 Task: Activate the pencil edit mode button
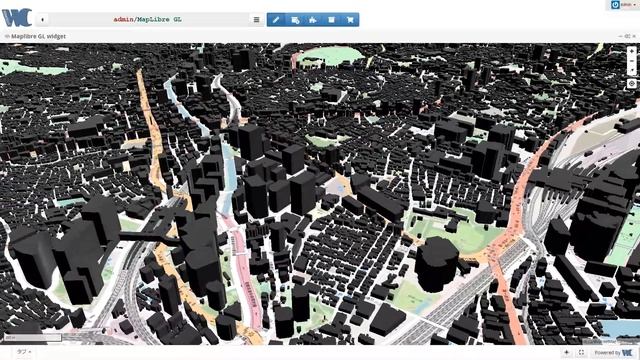[x=276, y=20]
